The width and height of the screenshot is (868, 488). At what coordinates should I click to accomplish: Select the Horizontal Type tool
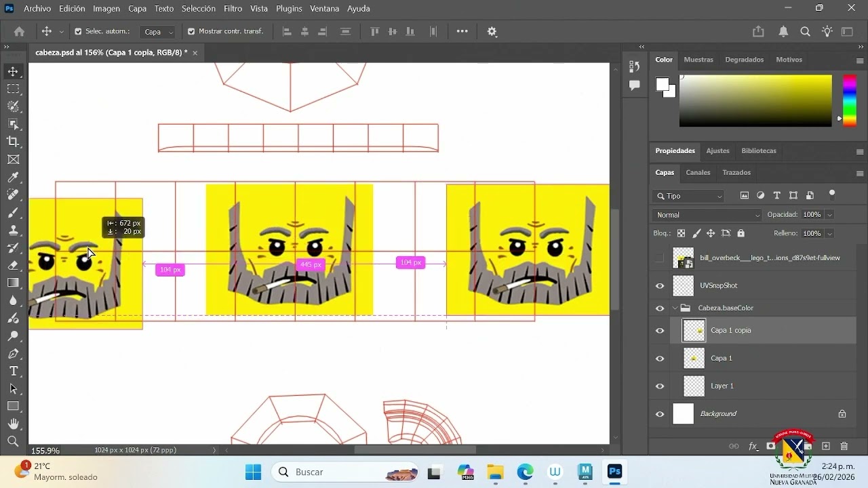pyautogui.click(x=13, y=371)
